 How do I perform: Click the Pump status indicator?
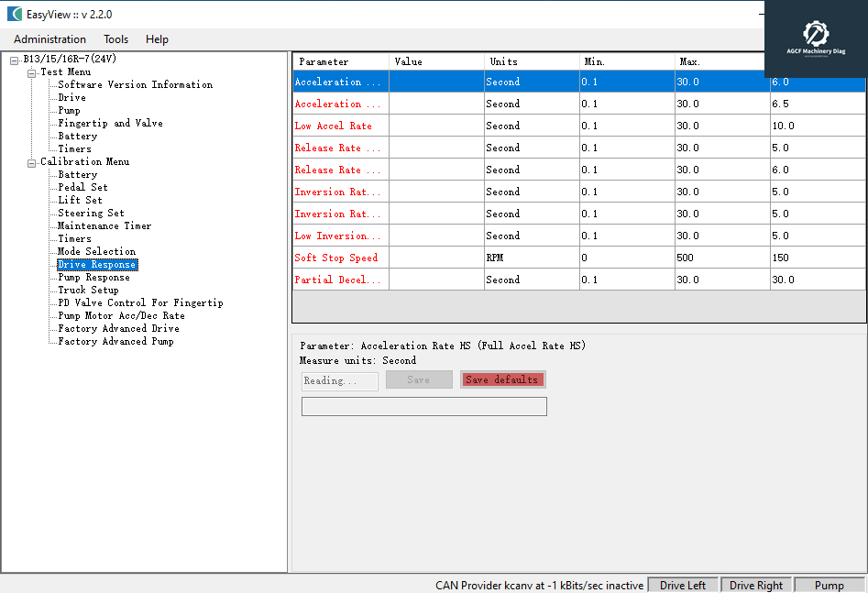829,585
